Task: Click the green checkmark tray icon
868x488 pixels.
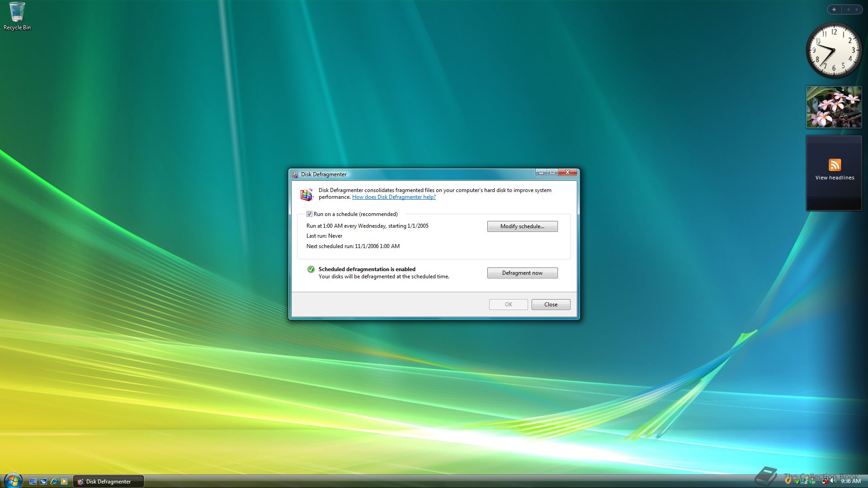Action: pos(797,482)
